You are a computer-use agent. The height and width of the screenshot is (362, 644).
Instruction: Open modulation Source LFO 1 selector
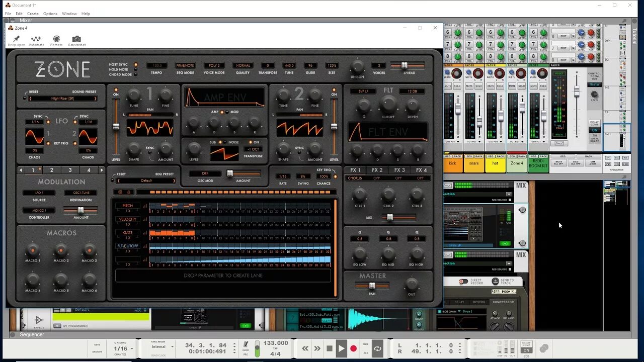[39, 193]
